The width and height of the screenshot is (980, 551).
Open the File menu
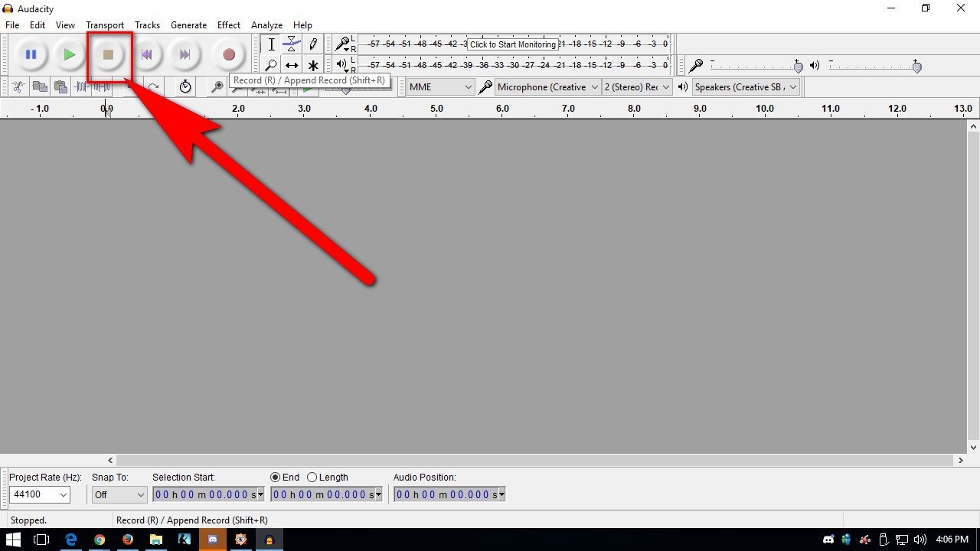tap(12, 25)
